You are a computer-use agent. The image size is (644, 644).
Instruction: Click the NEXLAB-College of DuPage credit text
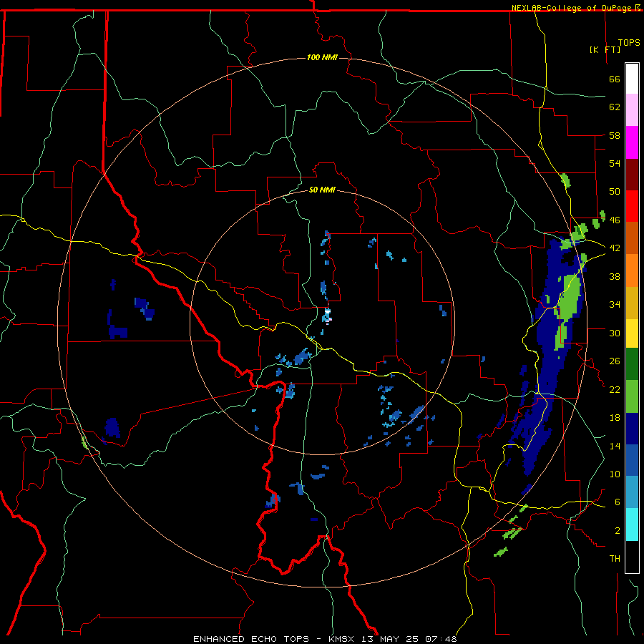[572, 8]
